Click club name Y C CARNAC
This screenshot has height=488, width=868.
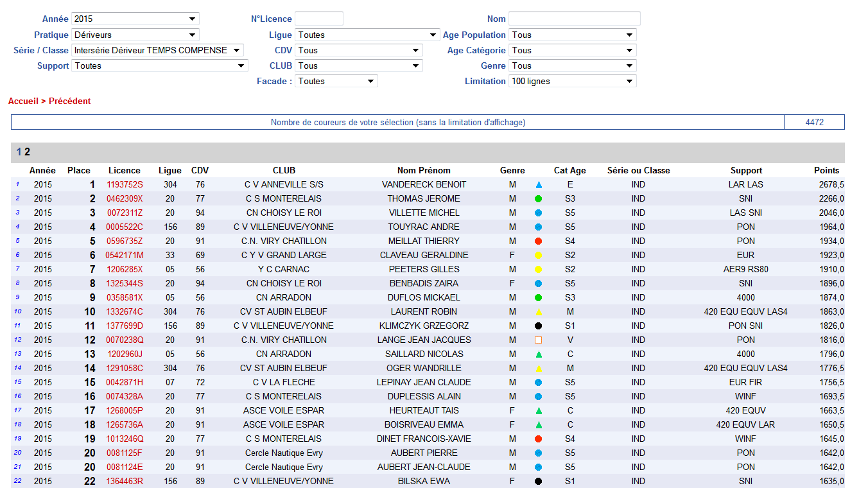tap(284, 269)
